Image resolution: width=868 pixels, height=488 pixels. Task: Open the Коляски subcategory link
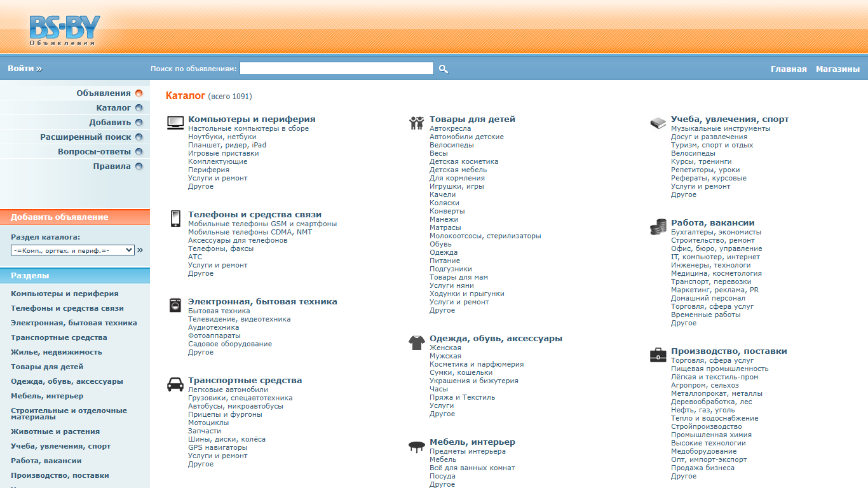444,203
